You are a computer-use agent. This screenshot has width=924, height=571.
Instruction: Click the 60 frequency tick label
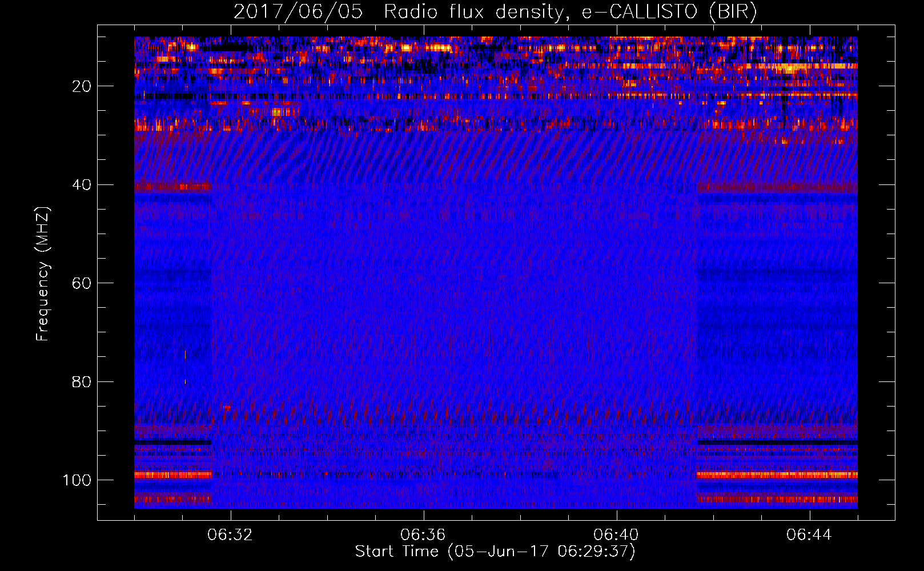pos(82,283)
